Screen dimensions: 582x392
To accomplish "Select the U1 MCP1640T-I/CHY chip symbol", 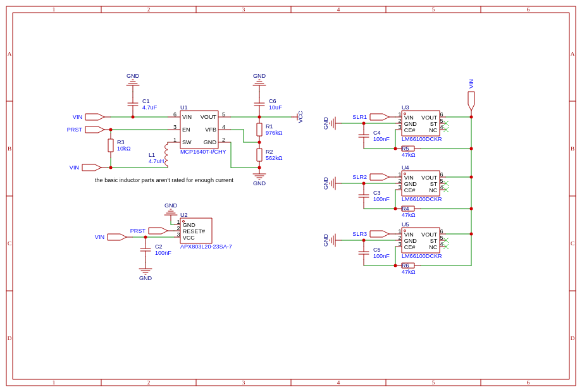I will [x=199, y=130].
